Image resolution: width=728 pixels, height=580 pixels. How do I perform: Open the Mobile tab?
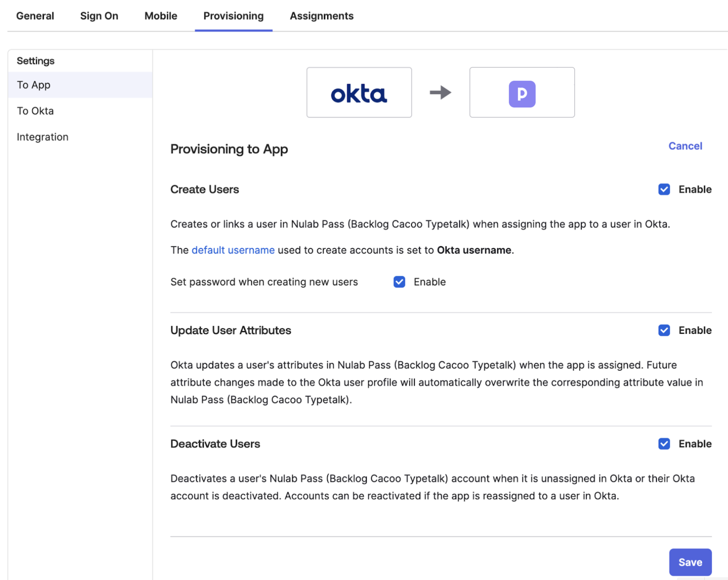click(161, 16)
